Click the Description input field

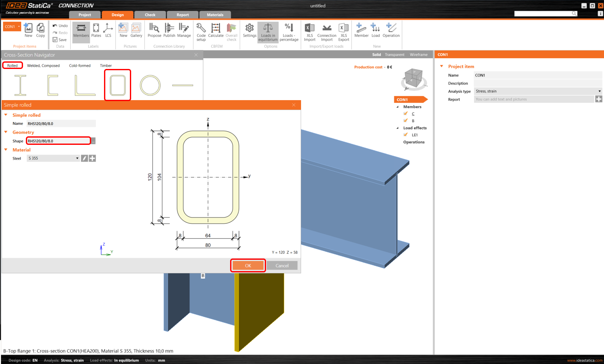537,83
